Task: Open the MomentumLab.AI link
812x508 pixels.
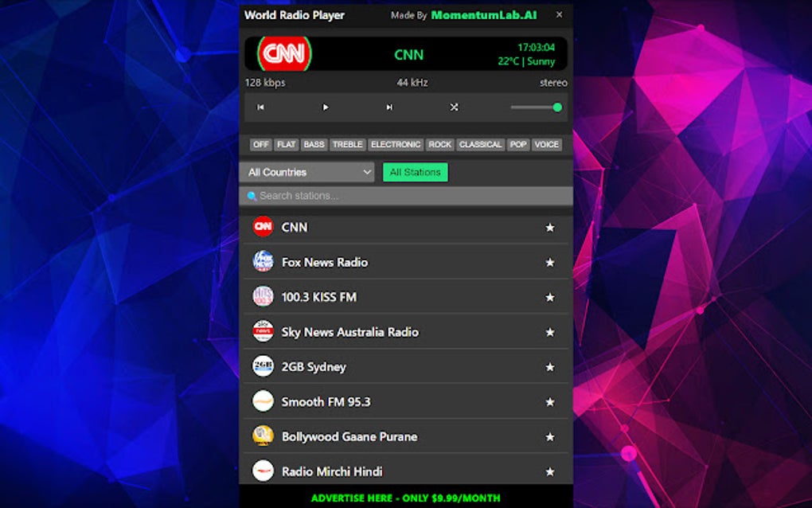Action: [482, 14]
